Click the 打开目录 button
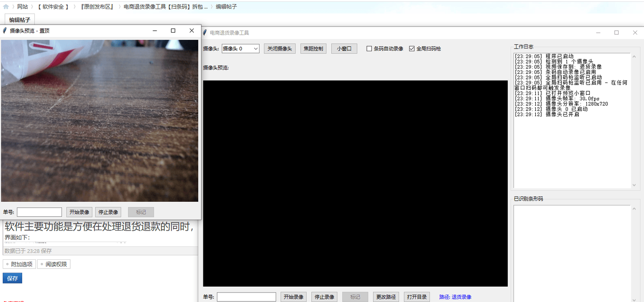The width and height of the screenshot is (644, 302). [417, 297]
